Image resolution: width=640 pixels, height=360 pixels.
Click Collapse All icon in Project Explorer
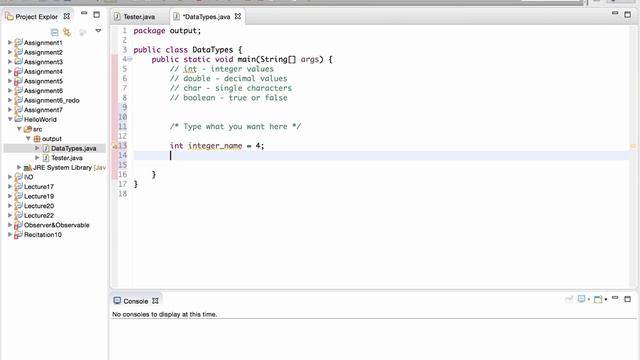click(54, 32)
